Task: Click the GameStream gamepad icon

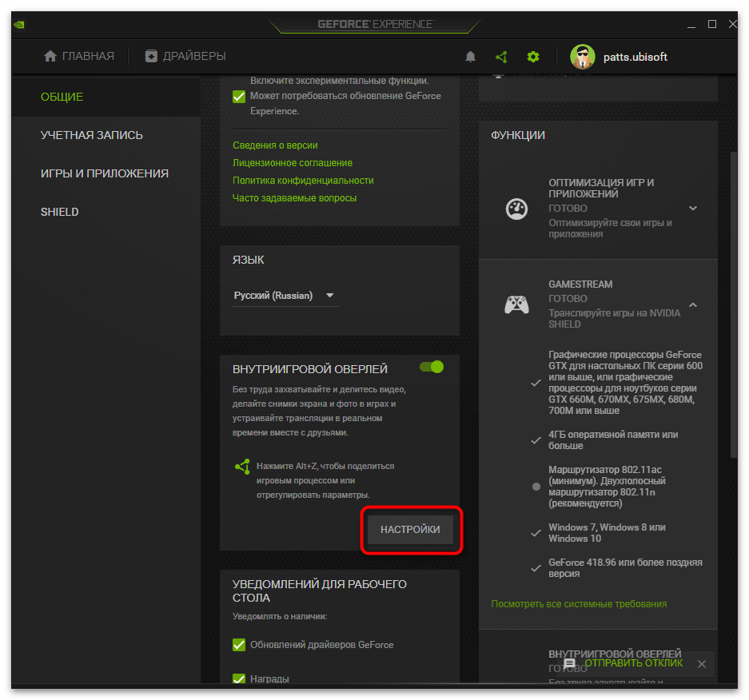Action: pos(516,304)
